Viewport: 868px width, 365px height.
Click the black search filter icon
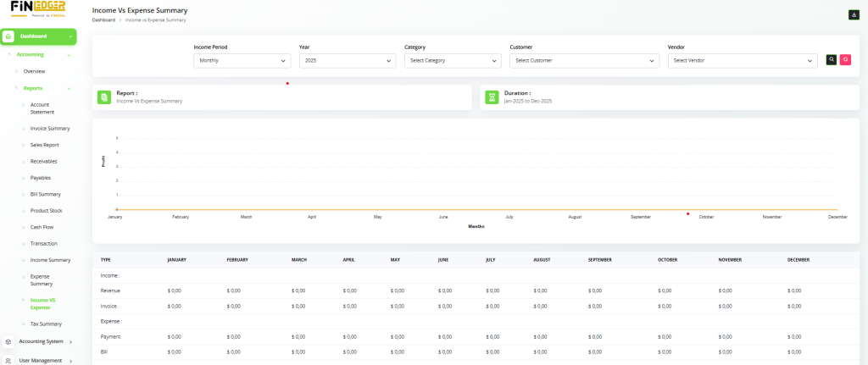coord(832,60)
